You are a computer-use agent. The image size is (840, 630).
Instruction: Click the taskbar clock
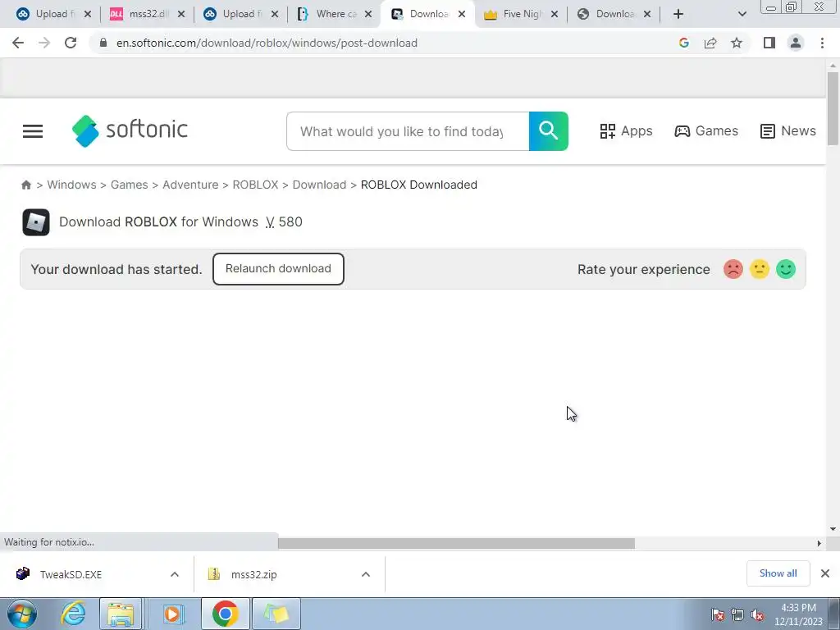[798, 614]
